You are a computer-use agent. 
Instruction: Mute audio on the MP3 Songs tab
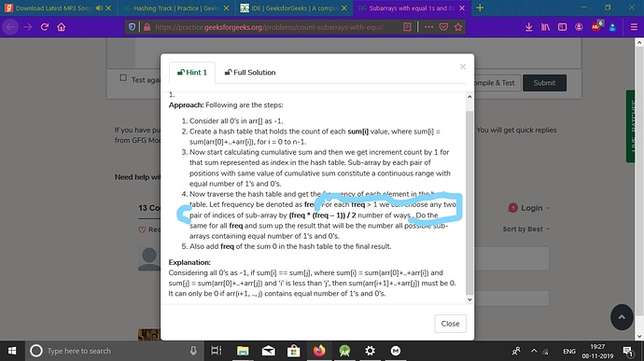[x=99, y=7]
